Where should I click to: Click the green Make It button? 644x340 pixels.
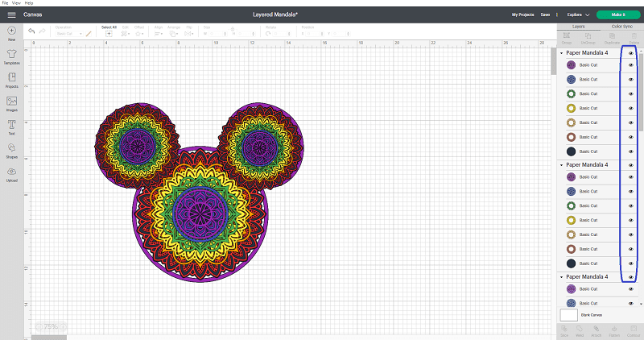pos(618,15)
